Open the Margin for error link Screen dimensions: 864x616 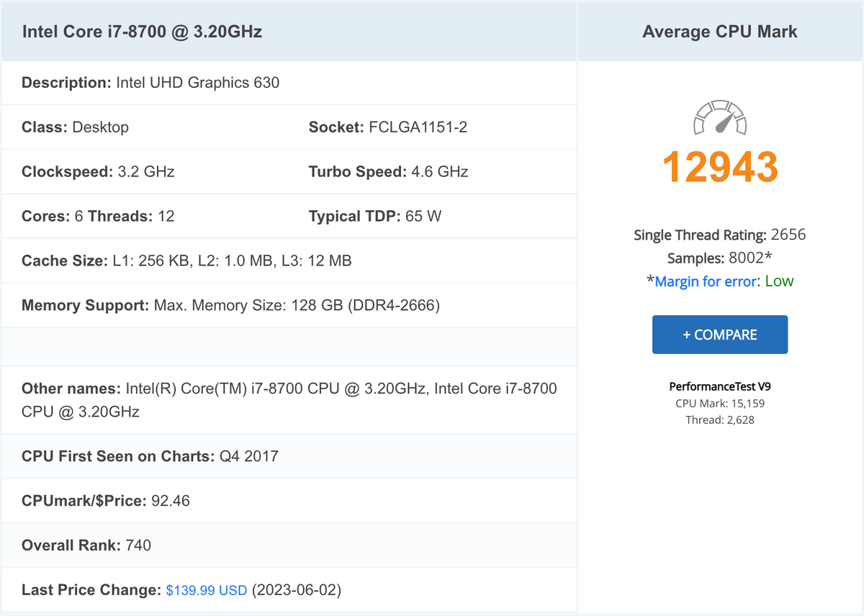[706, 281]
